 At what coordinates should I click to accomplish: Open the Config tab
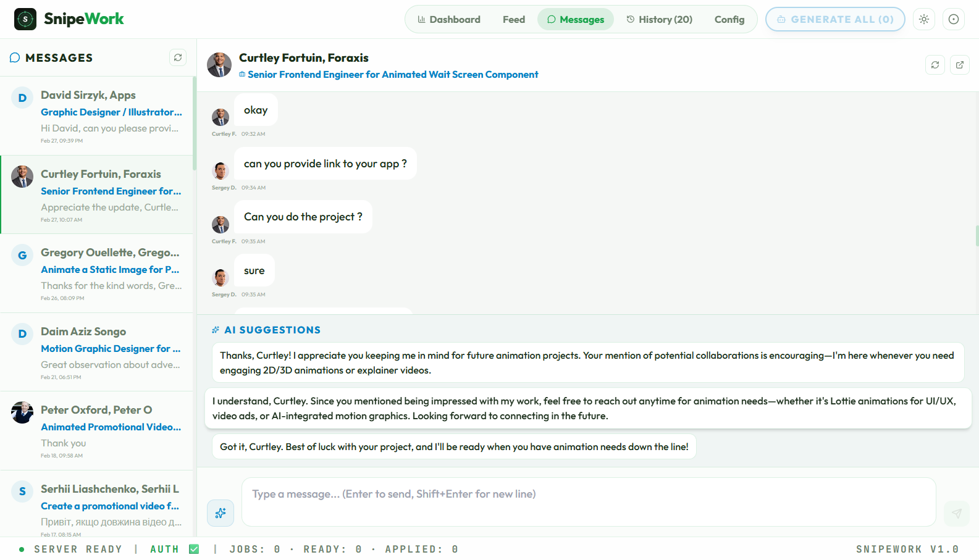[x=729, y=20]
